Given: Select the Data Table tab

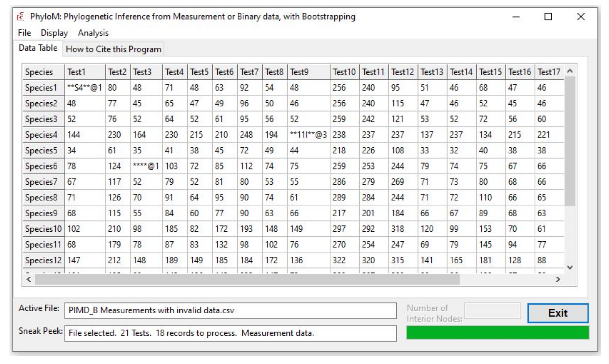Looking at the screenshot, I should (x=38, y=48).
